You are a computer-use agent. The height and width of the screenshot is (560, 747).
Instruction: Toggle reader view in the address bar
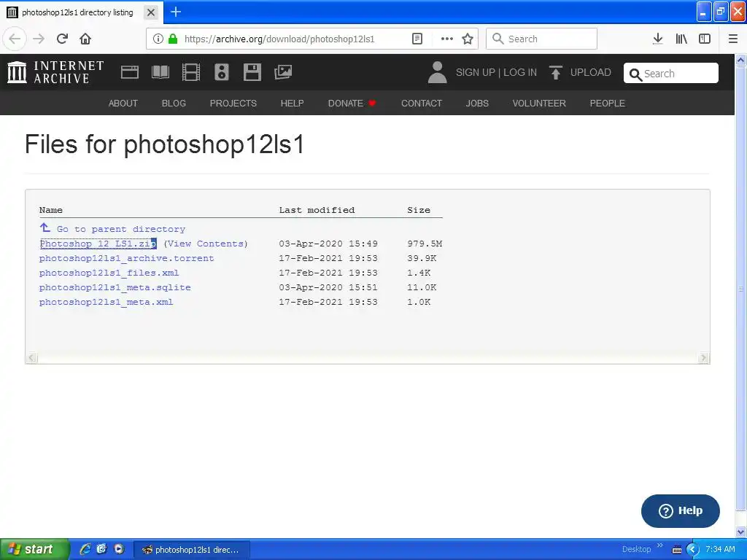pyautogui.click(x=417, y=39)
